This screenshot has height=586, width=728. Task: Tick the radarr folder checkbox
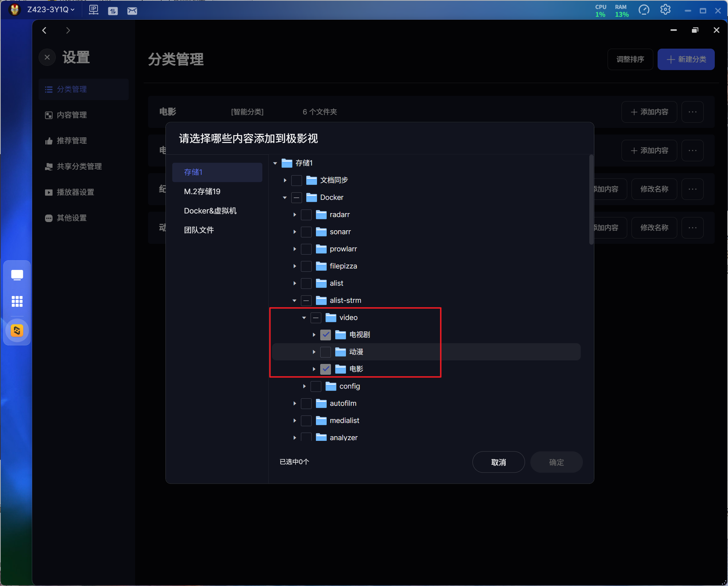(x=306, y=215)
